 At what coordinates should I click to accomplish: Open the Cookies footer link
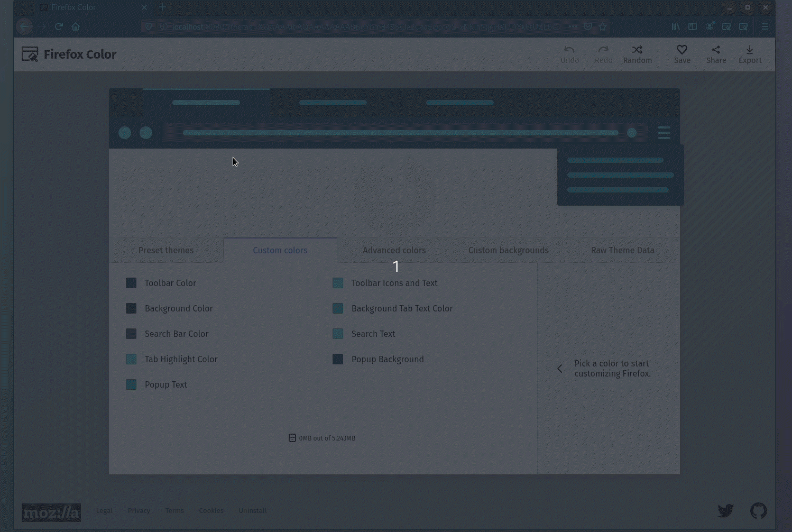coord(211,510)
